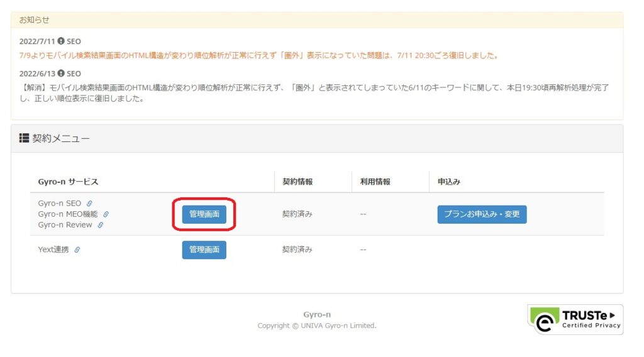Click the 2022/6/13 notice date

(37, 74)
